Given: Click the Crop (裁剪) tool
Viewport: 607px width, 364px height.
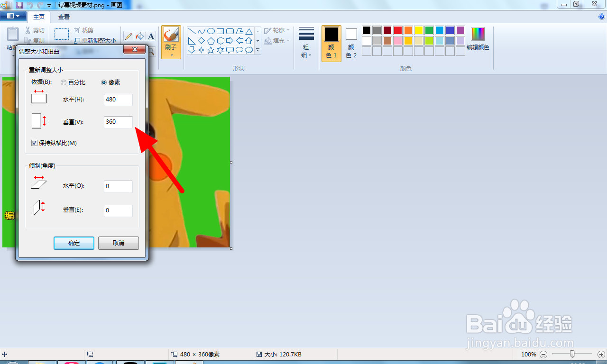Looking at the screenshot, I should pyautogui.click(x=83, y=30).
